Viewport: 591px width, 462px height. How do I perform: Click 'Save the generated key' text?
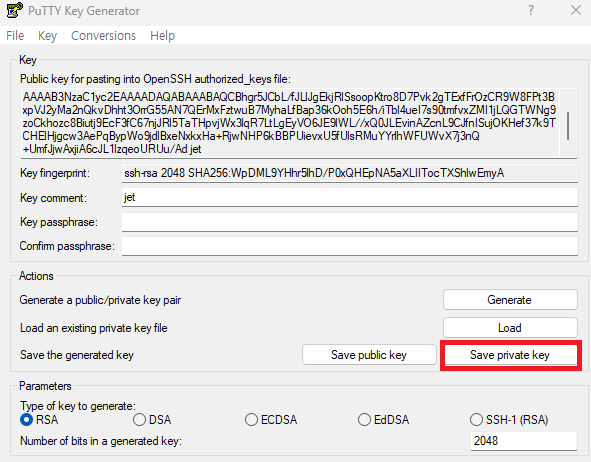[77, 355]
